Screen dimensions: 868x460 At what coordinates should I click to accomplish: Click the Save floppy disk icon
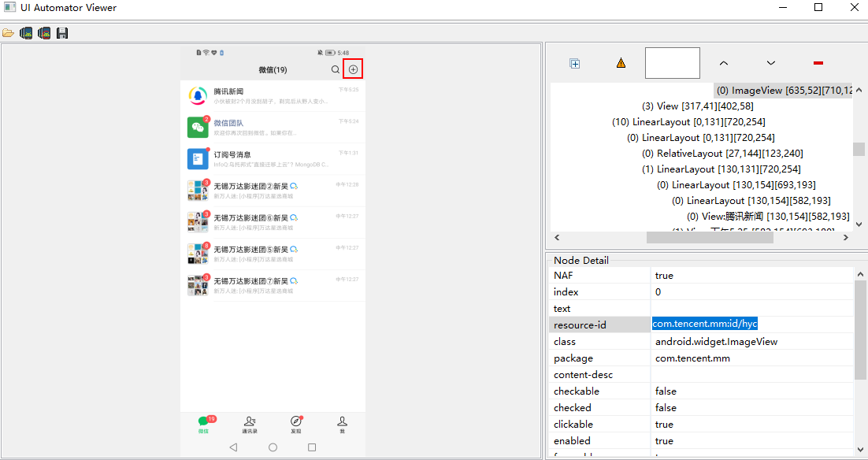[62, 33]
